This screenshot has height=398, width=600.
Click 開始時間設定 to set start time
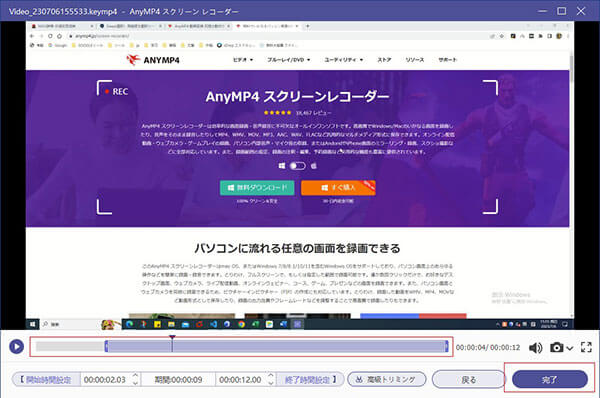[46, 380]
